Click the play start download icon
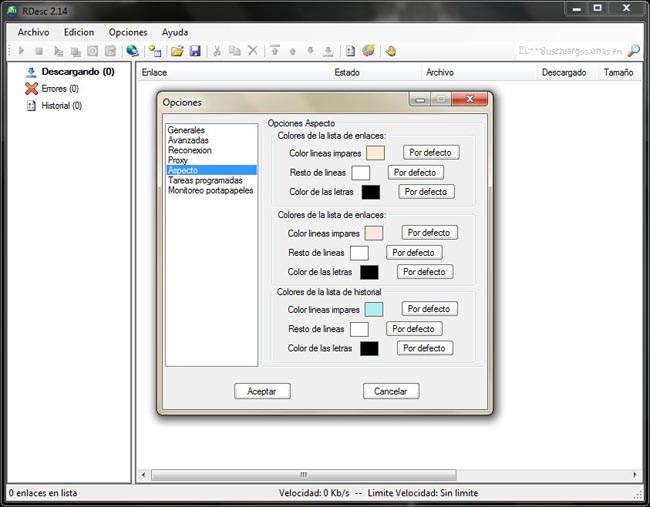 tap(21, 51)
